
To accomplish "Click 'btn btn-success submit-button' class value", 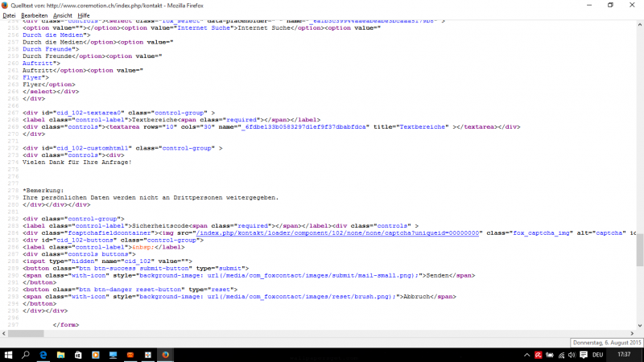I will coord(135,268).
